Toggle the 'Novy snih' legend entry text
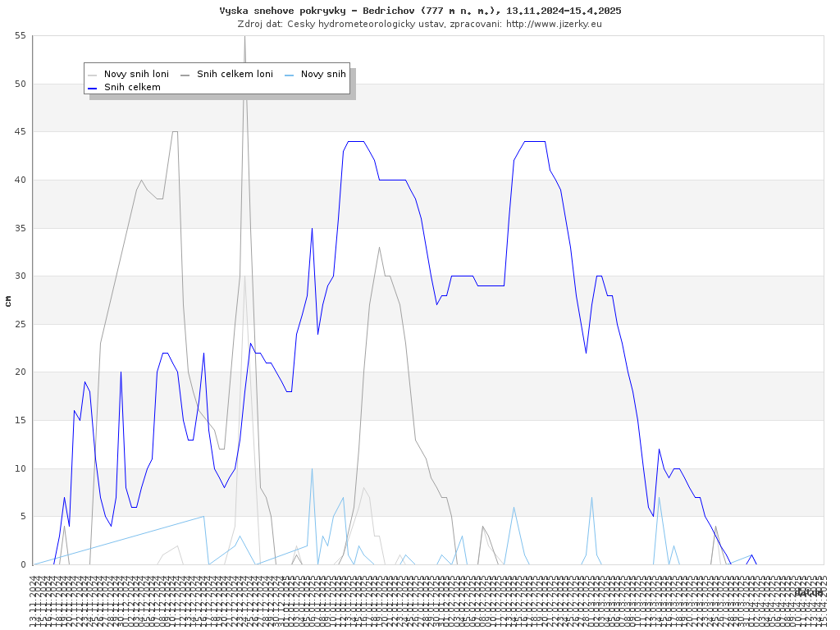Image resolution: width=840 pixels, height=630 pixels. 323,75
